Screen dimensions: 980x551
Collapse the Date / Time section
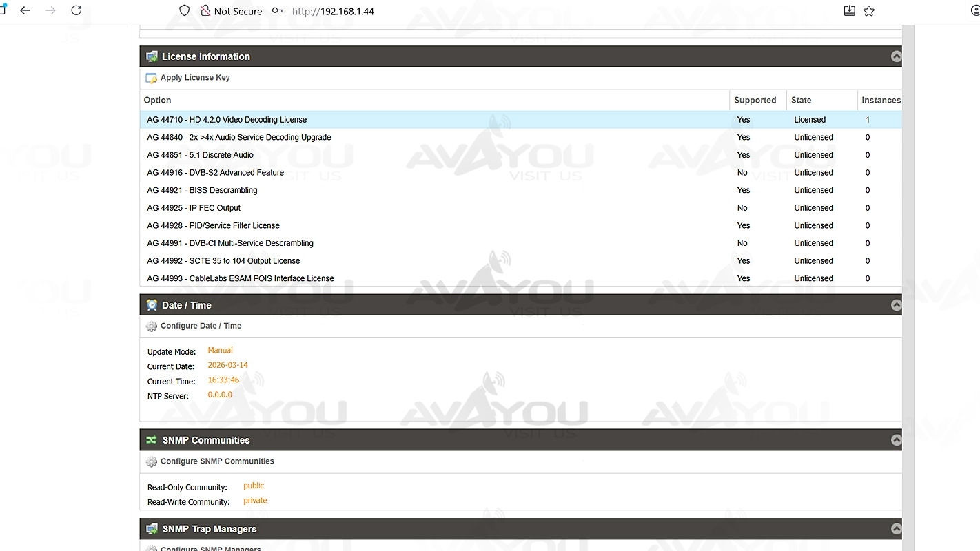(x=896, y=305)
